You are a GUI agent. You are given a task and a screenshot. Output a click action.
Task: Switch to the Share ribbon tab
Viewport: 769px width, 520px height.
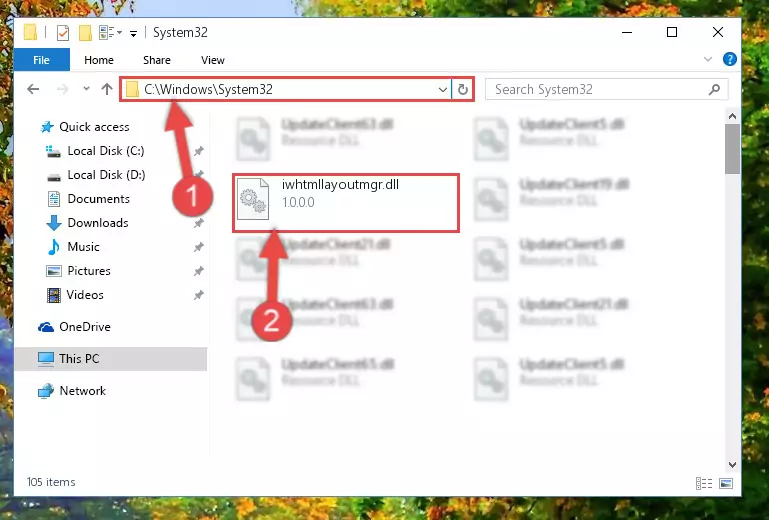click(157, 60)
